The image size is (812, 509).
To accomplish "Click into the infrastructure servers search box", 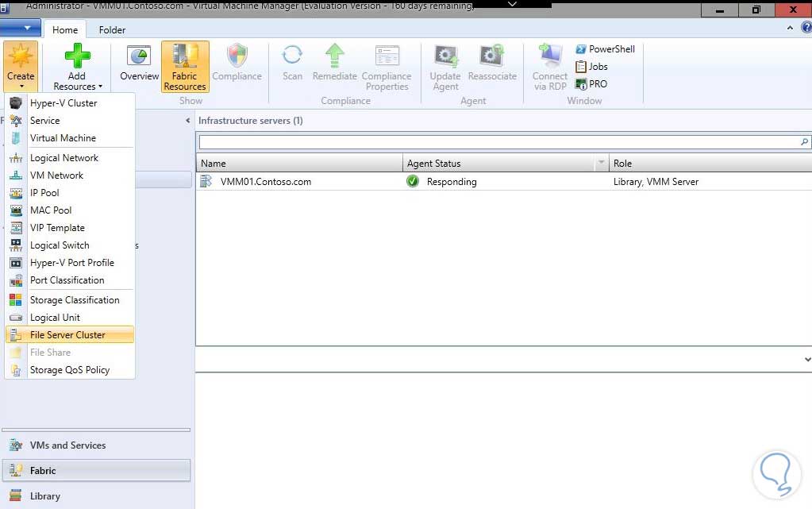I will tap(500, 142).
